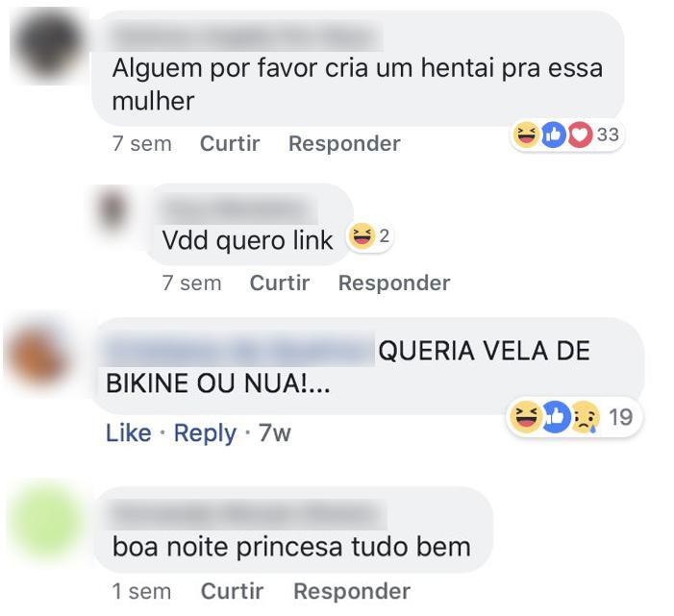Click the blue thumbs-up reaction with 33 count
The image size is (674, 616).
coord(554,135)
